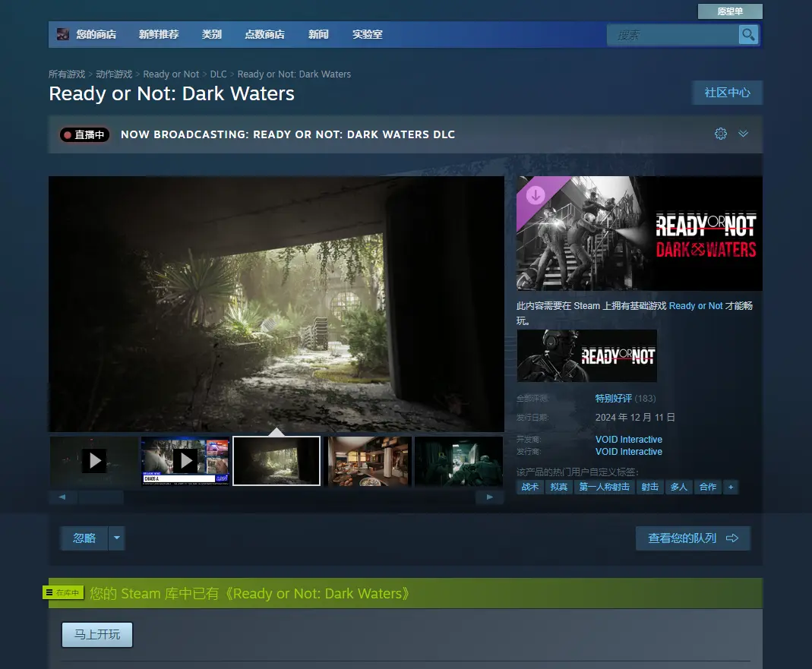812x669 pixels.
Task: Select the restaurant interior screenshot thumbnail
Action: [x=368, y=461]
